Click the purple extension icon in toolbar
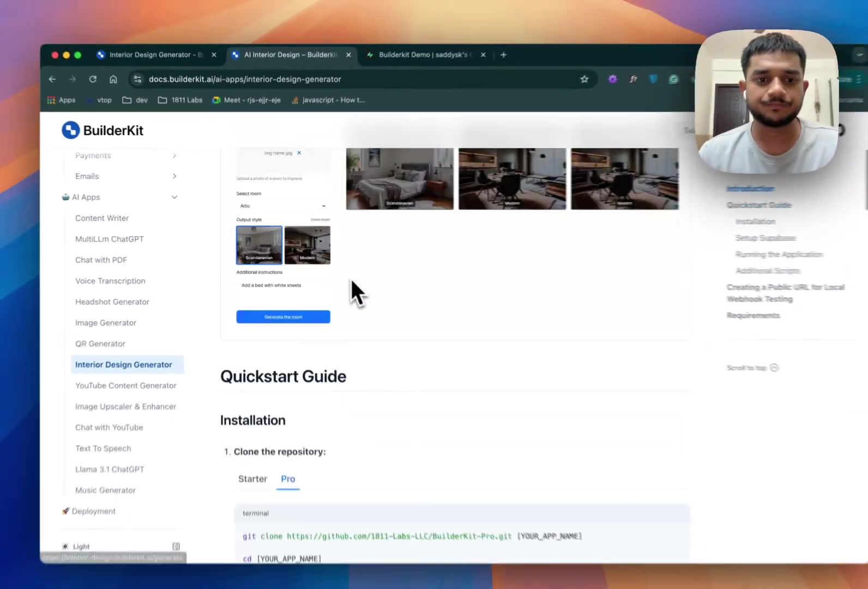Image resolution: width=868 pixels, height=589 pixels. (612, 79)
